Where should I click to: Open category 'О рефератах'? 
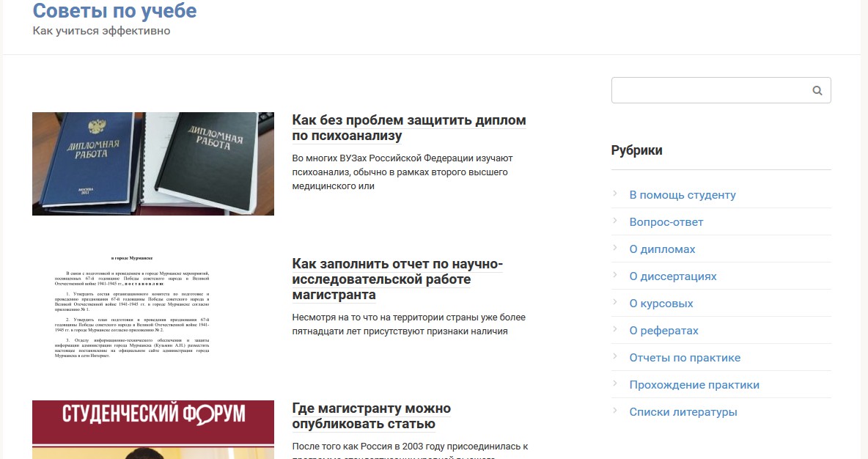pos(663,331)
